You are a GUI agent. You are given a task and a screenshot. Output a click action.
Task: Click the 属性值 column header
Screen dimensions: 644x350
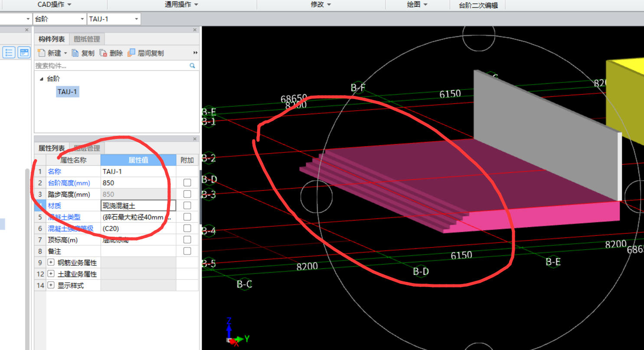pyautogui.click(x=138, y=160)
